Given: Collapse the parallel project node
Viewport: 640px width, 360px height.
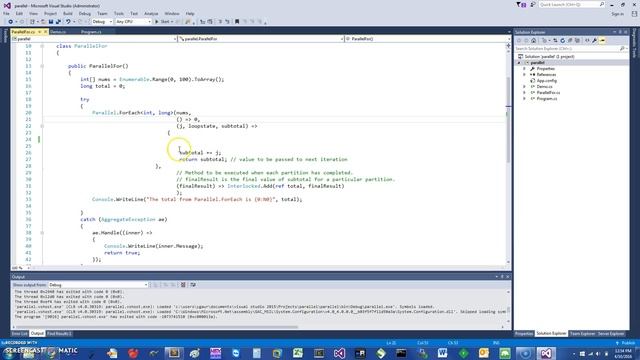Looking at the screenshot, I should click(x=520, y=62).
